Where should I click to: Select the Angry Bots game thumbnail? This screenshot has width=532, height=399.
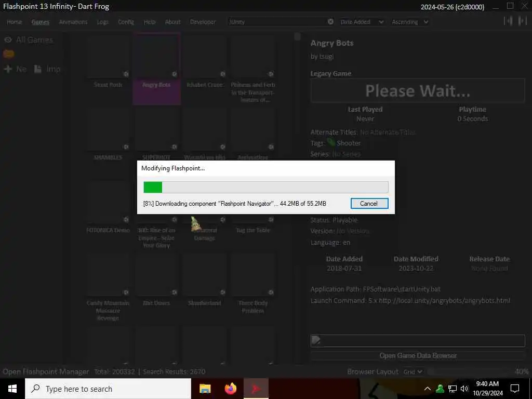156,56
